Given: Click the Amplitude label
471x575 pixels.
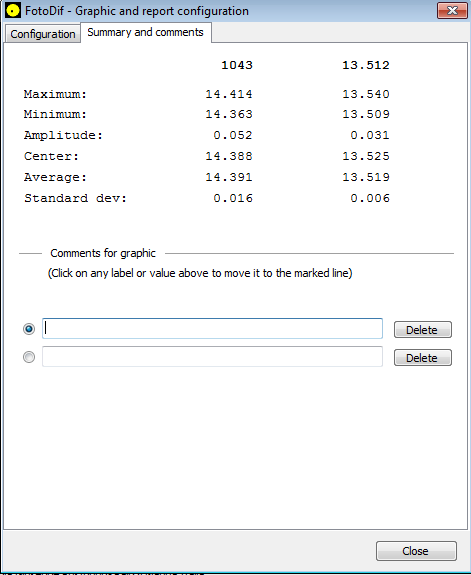Looking at the screenshot, I should (x=63, y=135).
